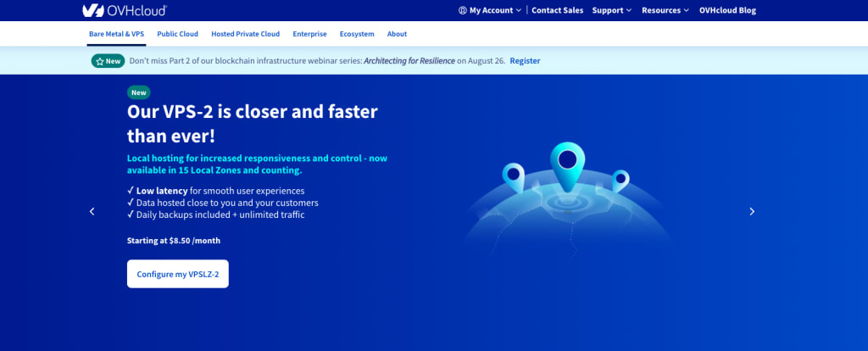Click the 'Our VPS-2 is closer' headline
Viewport: 868px width, 351px height.
[x=253, y=124]
